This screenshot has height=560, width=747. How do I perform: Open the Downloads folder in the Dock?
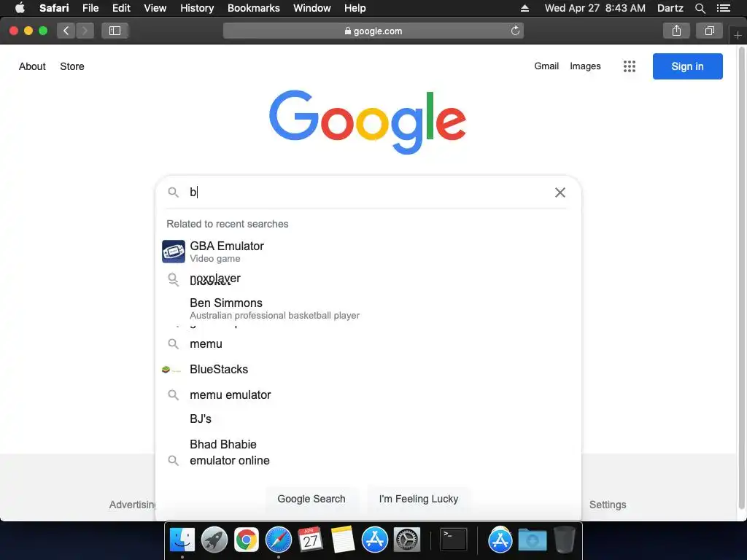[532, 540]
